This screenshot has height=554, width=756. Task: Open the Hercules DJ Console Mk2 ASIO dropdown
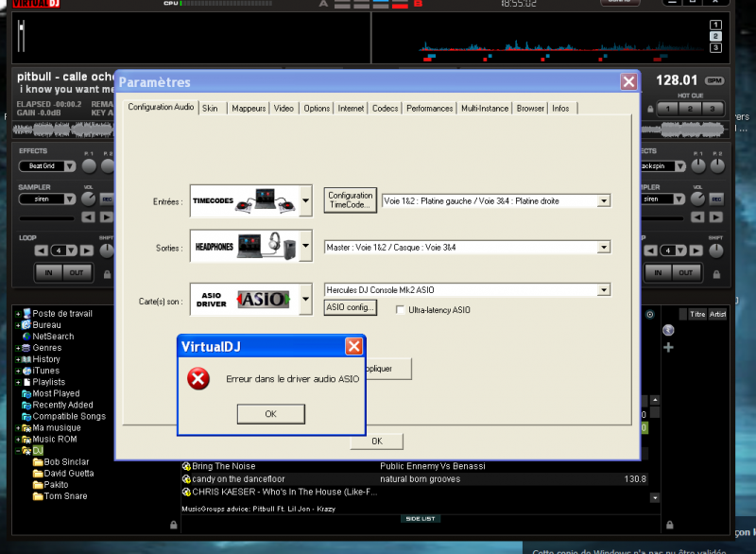(603, 290)
